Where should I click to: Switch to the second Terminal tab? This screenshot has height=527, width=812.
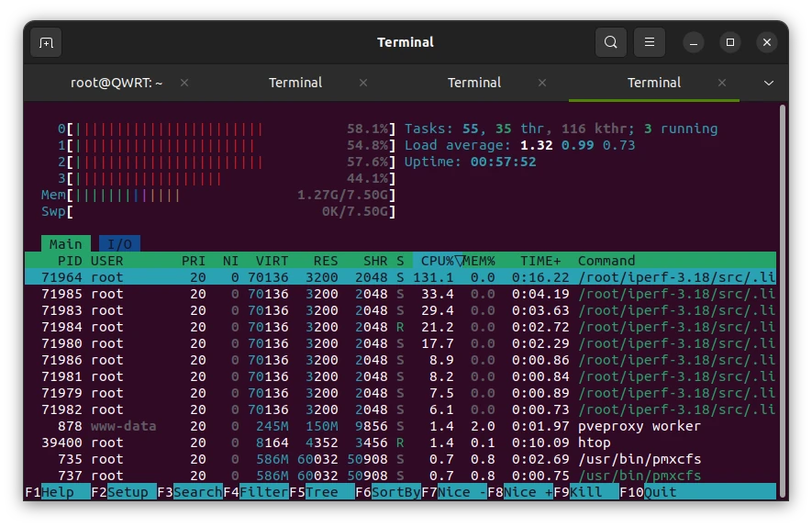click(x=295, y=83)
